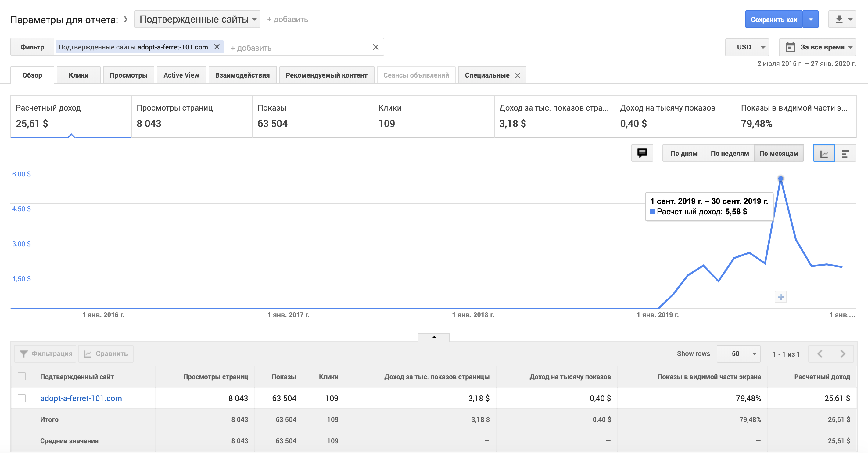The width and height of the screenshot is (868, 453).
Task: Open the Подтвержденные сайты parameter dropdown
Action: pos(197,20)
